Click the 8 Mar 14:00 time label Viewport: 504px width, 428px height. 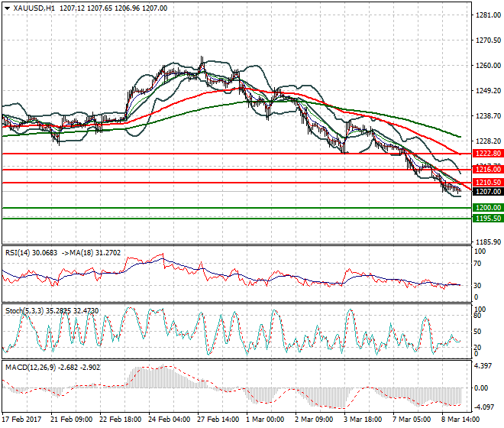460,420
